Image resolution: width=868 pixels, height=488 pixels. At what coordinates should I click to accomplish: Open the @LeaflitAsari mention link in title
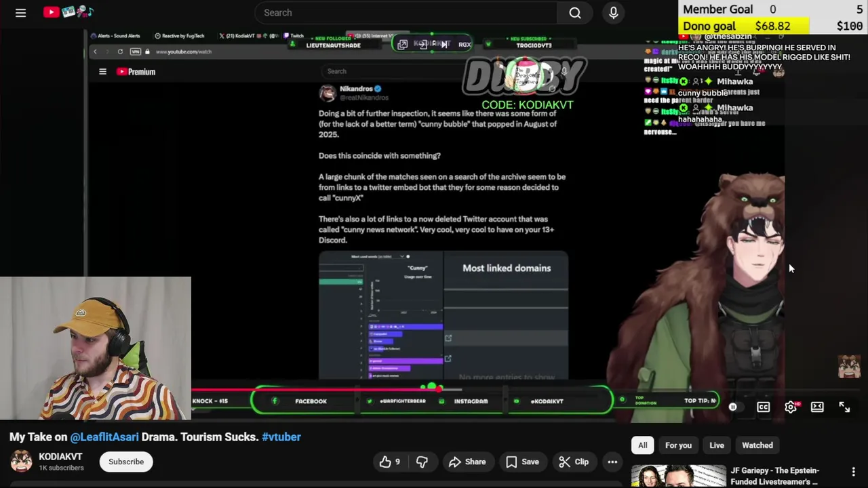(x=104, y=437)
